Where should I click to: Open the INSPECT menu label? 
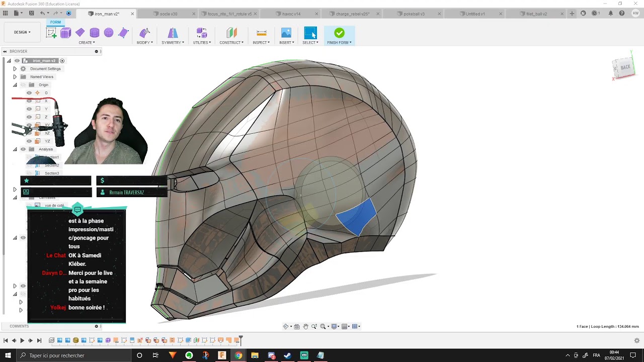pyautogui.click(x=261, y=42)
